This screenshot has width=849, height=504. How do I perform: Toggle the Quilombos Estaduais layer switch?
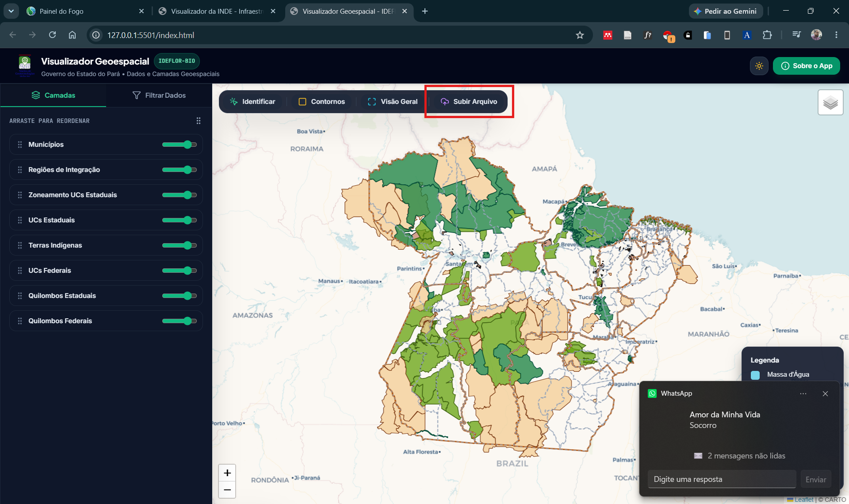[x=179, y=296]
